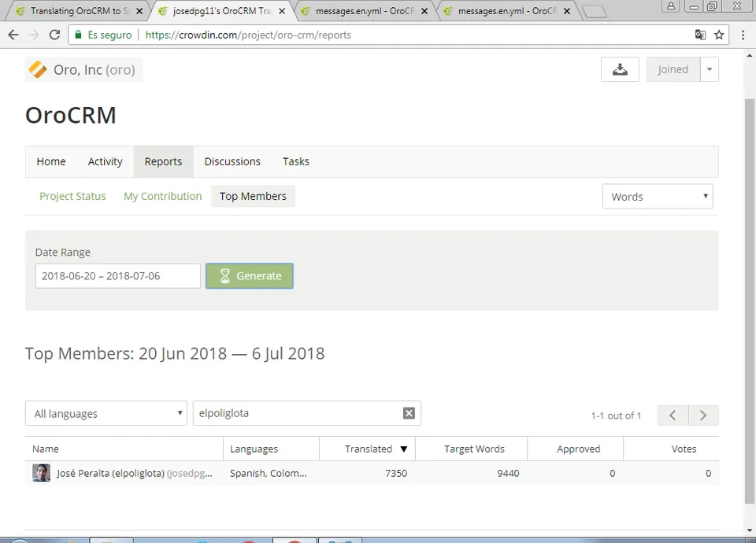The width and height of the screenshot is (756, 543).
Task: Clear the elpoliglota search with the X icon
Action: coord(409,413)
